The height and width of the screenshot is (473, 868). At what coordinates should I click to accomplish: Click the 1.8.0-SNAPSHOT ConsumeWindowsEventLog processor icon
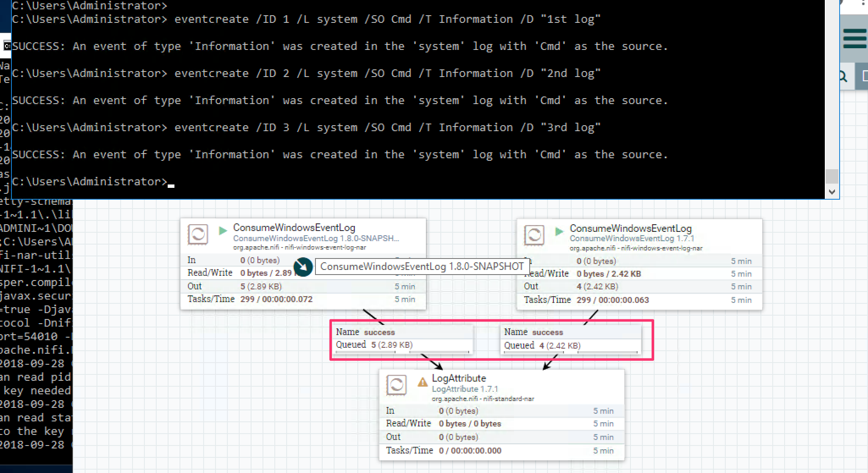(x=198, y=234)
